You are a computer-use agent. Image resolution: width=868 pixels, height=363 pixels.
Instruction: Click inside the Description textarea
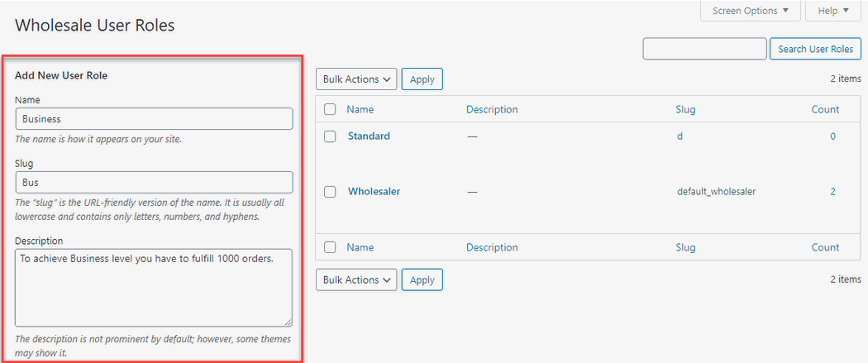[x=154, y=287]
